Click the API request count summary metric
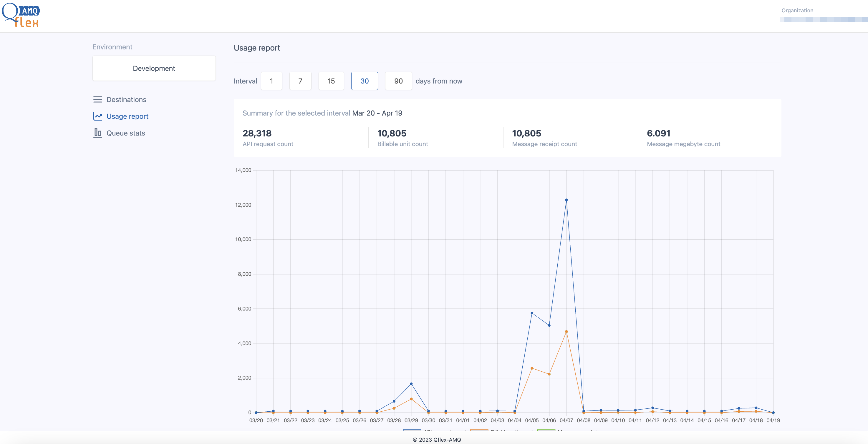Screen dimensions: 868x444 pyautogui.click(x=268, y=137)
